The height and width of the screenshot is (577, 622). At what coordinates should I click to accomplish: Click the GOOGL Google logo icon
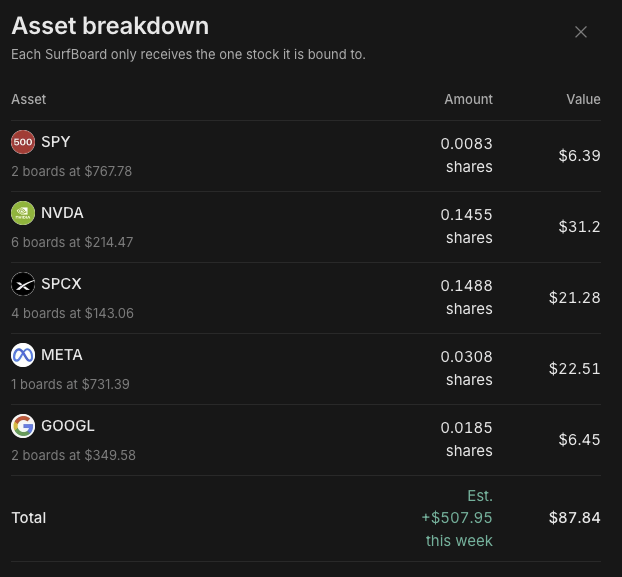coord(23,426)
